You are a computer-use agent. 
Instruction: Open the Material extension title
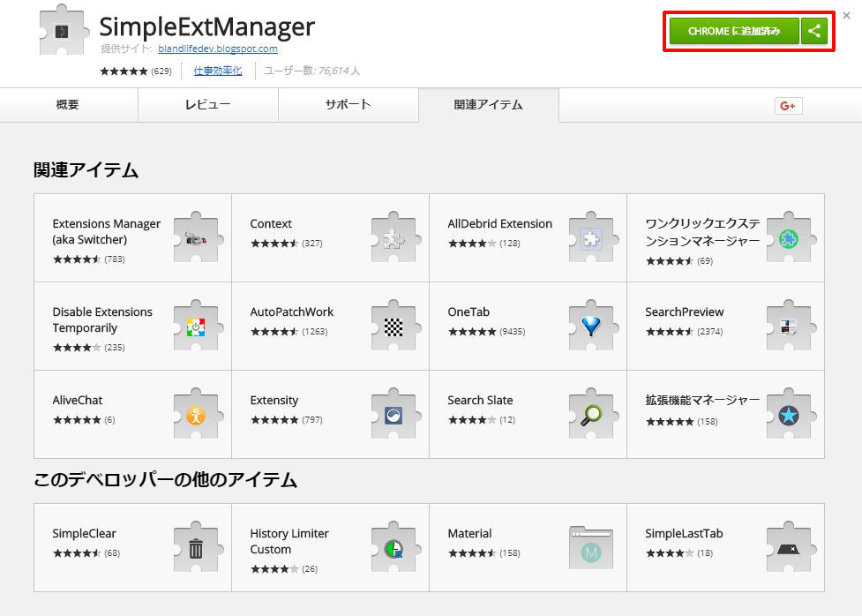(x=469, y=534)
